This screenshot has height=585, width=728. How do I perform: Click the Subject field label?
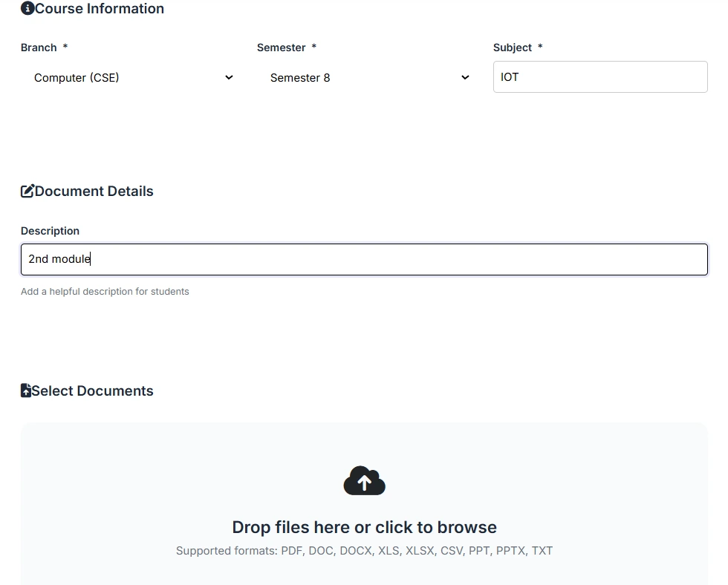513,48
